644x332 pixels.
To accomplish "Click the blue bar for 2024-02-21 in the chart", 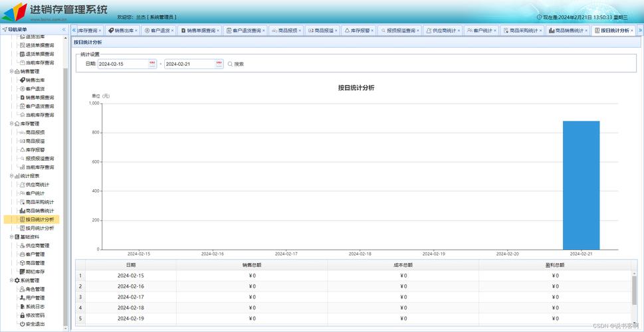I will coord(581,185).
